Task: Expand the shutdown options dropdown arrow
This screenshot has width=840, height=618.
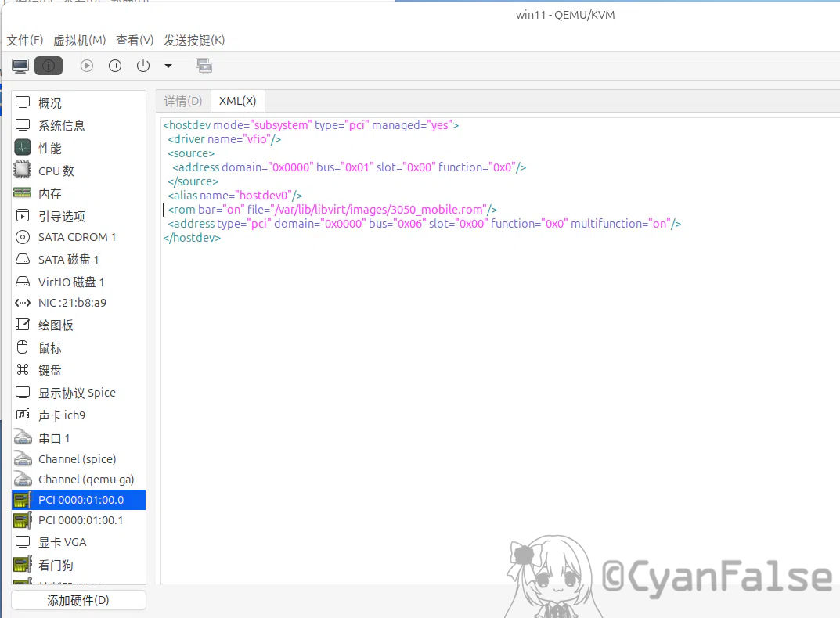Action: point(168,66)
